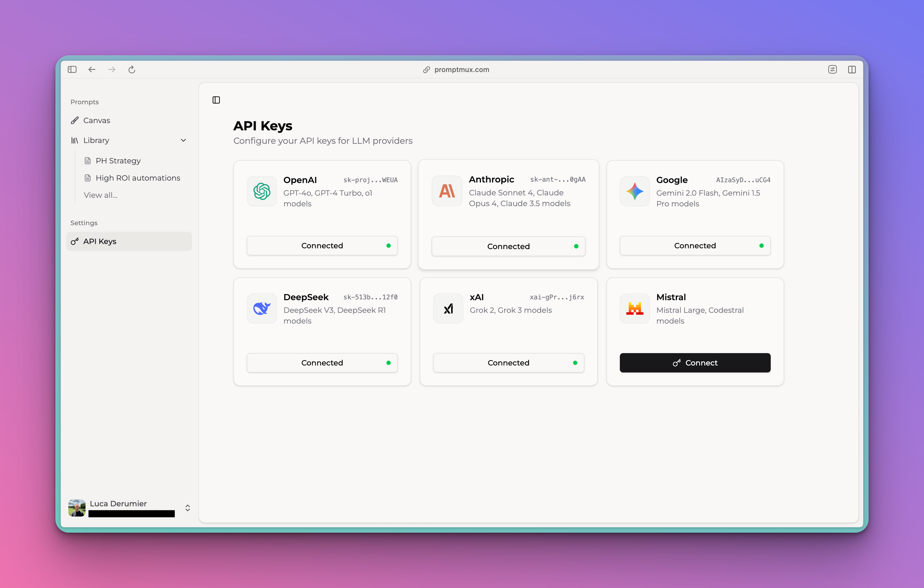This screenshot has width=924, height=588.
Task: Toggle sidebar icon above API Keys heading
Action: point(216,100)
